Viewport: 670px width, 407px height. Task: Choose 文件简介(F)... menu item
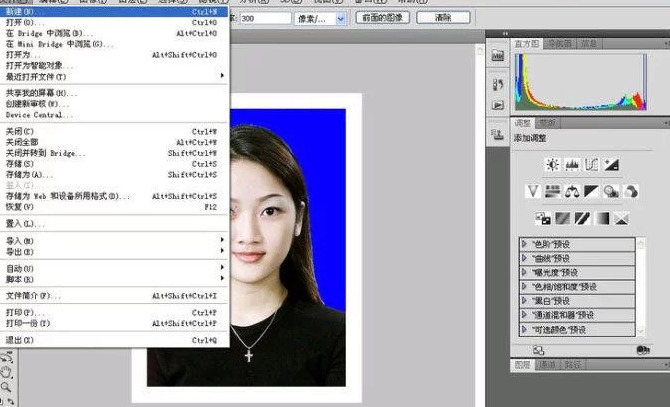115,296
